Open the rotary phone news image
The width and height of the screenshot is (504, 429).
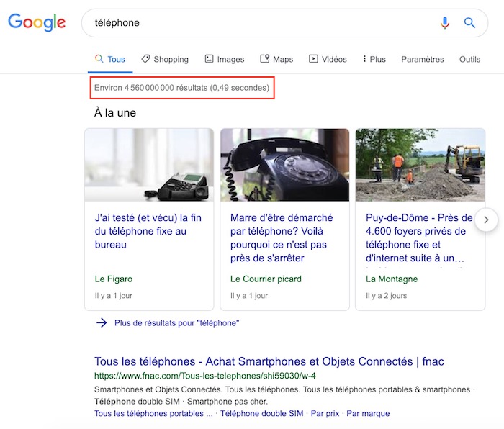coord(284,165)
